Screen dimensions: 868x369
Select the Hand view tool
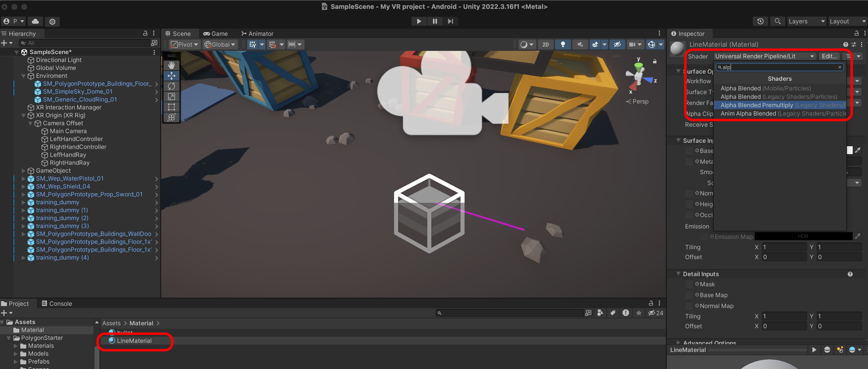pos(171,65)
